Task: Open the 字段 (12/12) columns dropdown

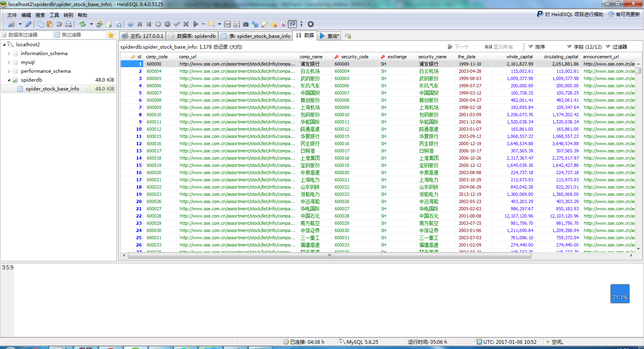Action: tap(584, 47)
